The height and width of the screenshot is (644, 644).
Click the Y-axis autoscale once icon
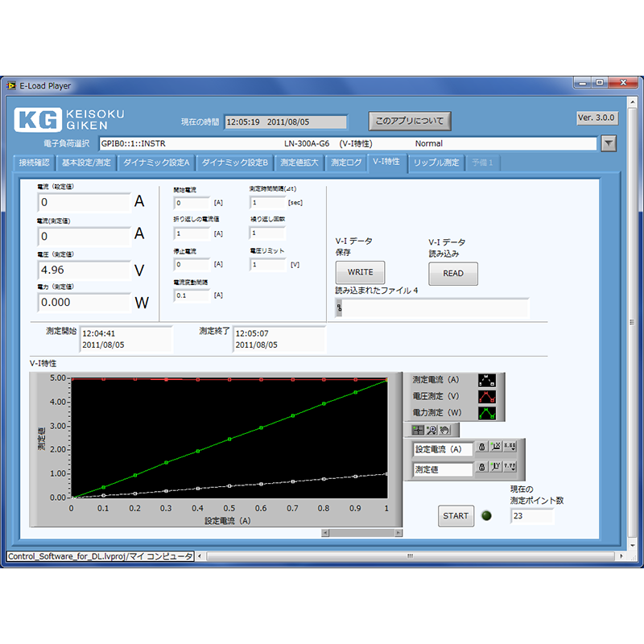[x=496, y=468]
